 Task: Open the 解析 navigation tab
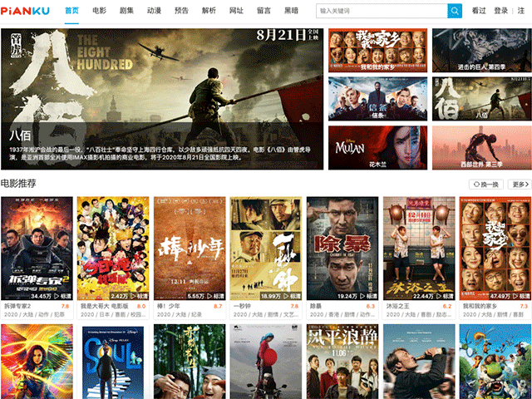pyautogui.click(x=209, y=11)
